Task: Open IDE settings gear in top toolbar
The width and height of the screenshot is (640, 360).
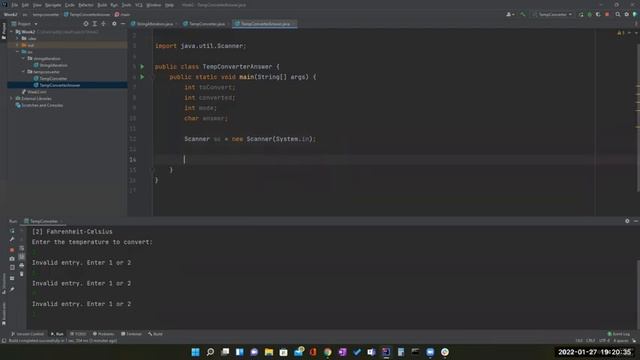Action: click(x=627, y=14)
